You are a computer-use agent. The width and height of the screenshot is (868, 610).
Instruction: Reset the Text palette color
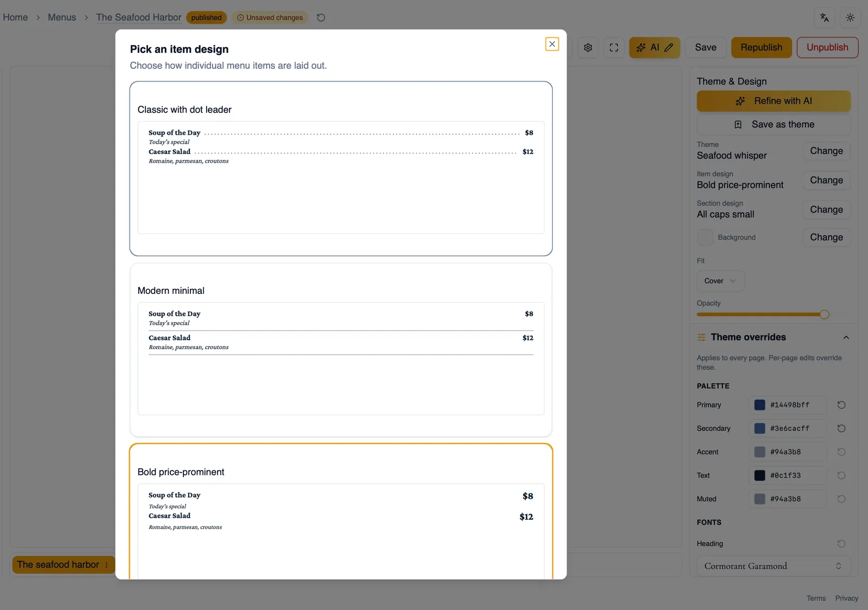tap(841, 476)
